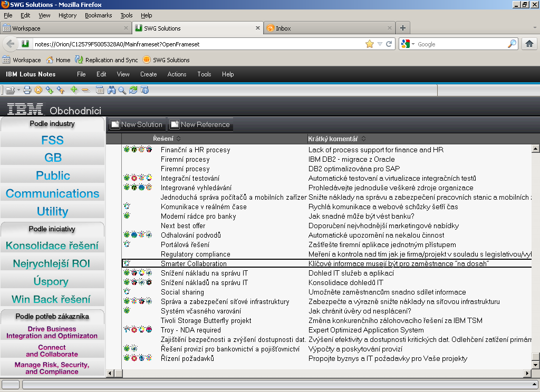Click the magnifying glass Search toolbar icon

coord(122,90)
